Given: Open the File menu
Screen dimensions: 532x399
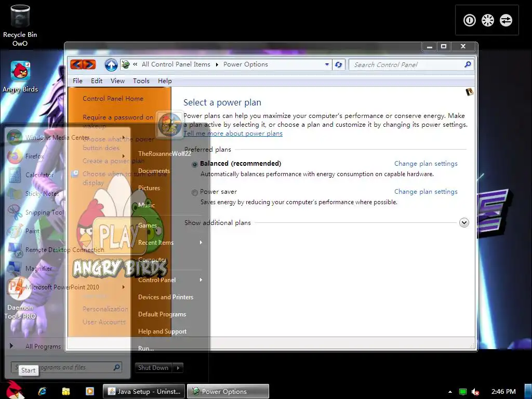Looking at the screenshot, I should [x=77, y=81].
